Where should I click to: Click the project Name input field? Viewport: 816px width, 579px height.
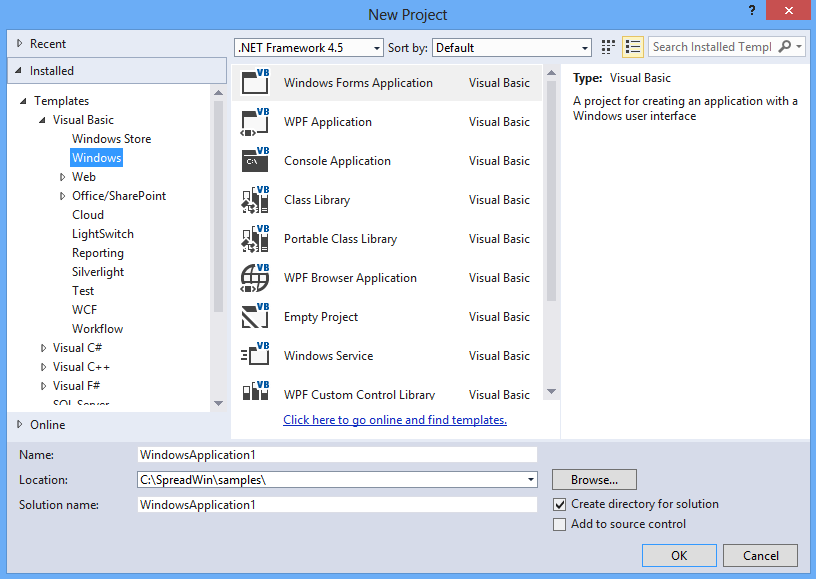click(337, 455)
